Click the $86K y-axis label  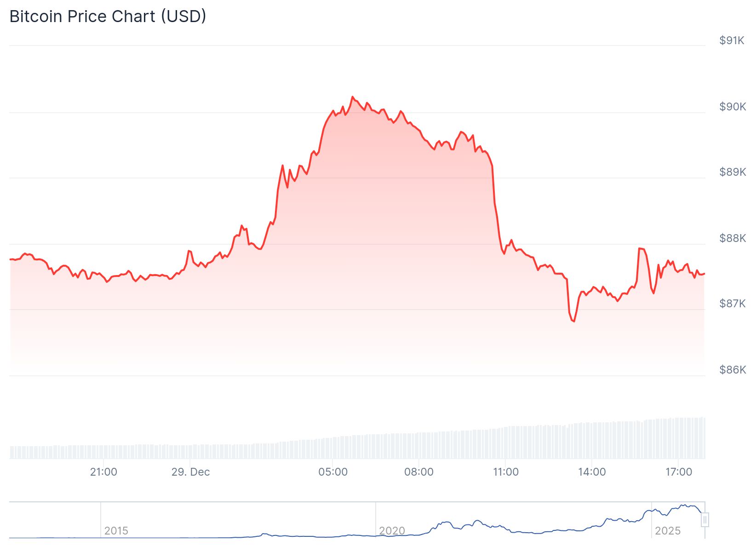pos(733,370)
